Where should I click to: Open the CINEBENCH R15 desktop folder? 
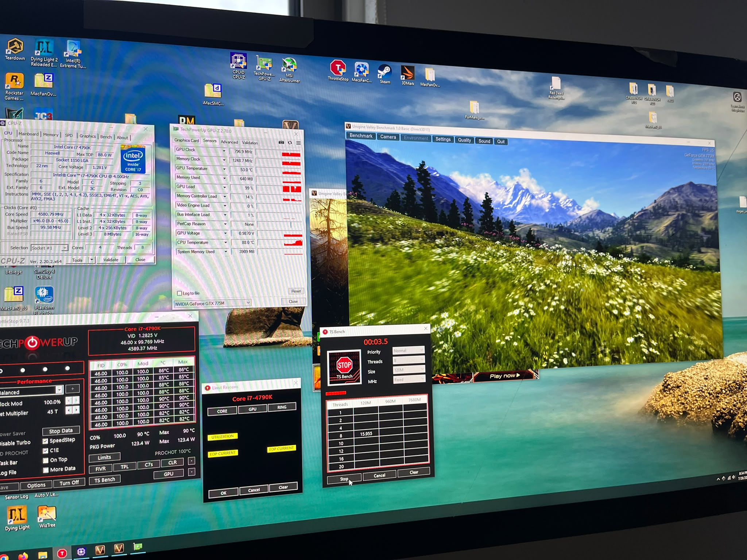(634, 93)
